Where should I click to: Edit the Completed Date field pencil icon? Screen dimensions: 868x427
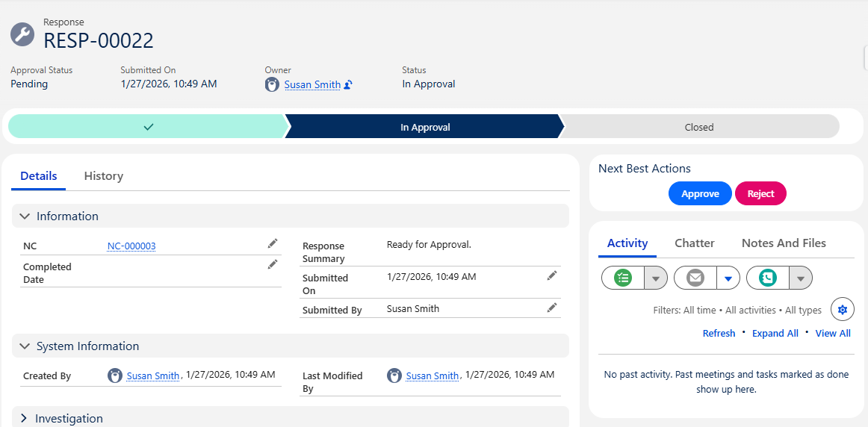pos(273,264)
